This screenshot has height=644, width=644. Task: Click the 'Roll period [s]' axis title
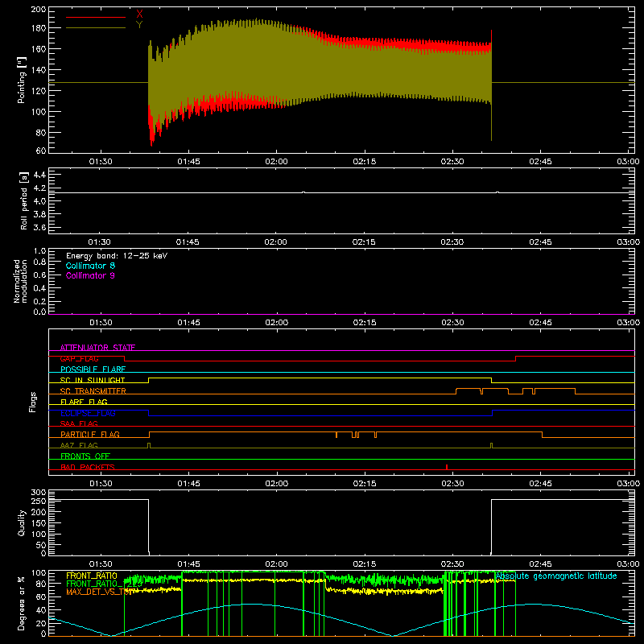point(24,200)
